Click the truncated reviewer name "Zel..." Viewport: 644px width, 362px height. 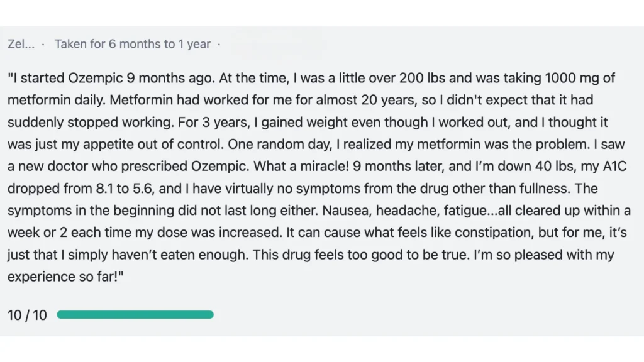(x=21, y=44)
